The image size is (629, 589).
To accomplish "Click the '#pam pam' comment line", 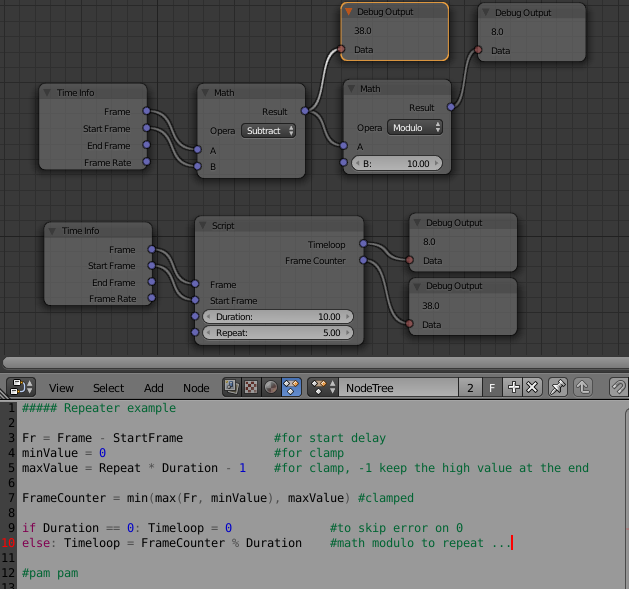I will click(50, 573).
